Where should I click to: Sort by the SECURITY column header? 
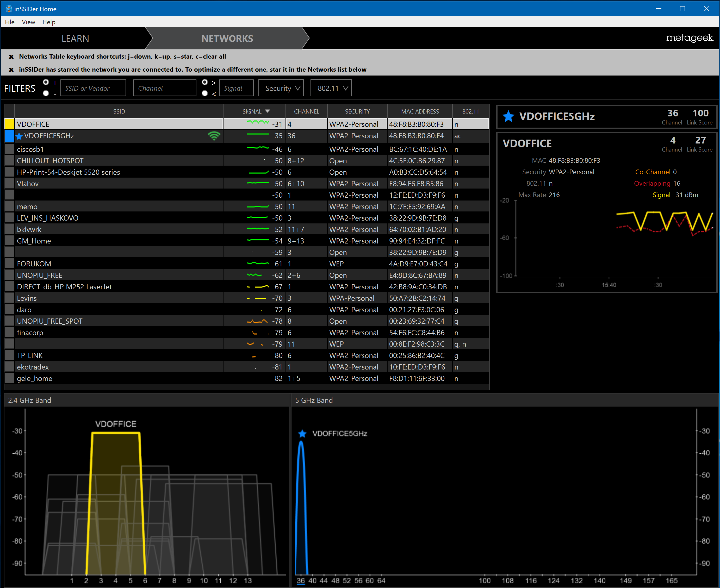[357, 111]
